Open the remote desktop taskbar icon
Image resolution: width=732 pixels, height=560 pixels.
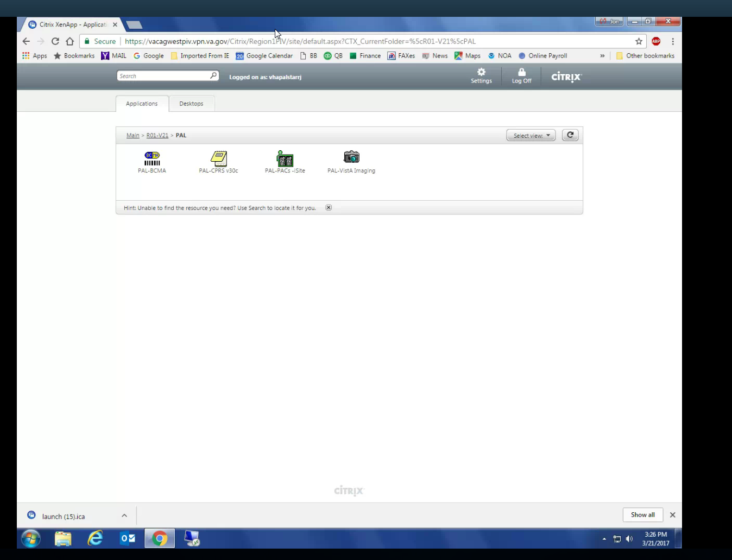click(x=192, y=539)
